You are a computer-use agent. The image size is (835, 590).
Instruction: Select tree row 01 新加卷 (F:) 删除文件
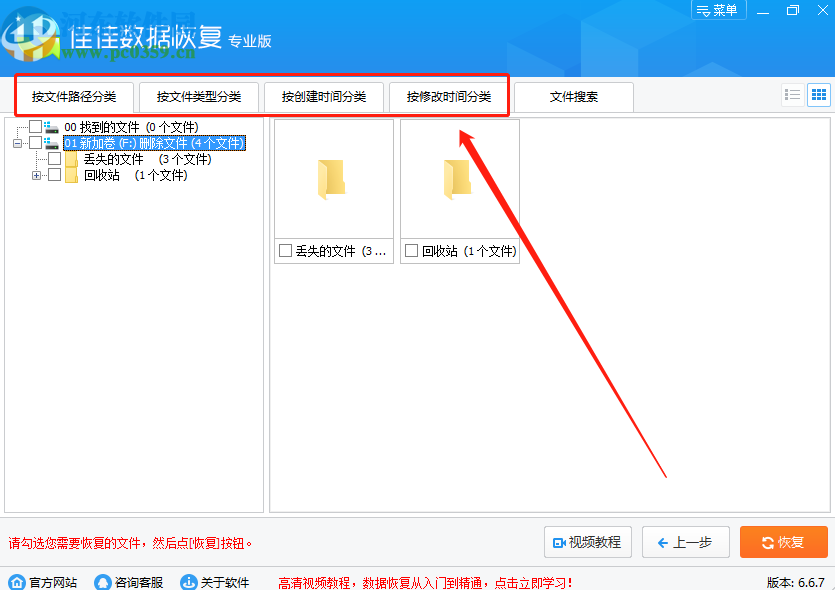click(x=154, y=143)
